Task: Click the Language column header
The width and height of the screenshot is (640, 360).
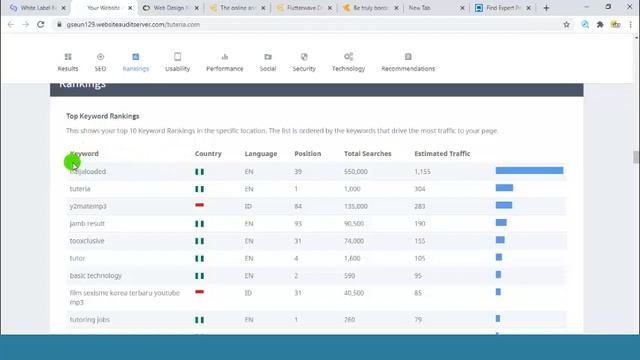Action: click(261, 153)
